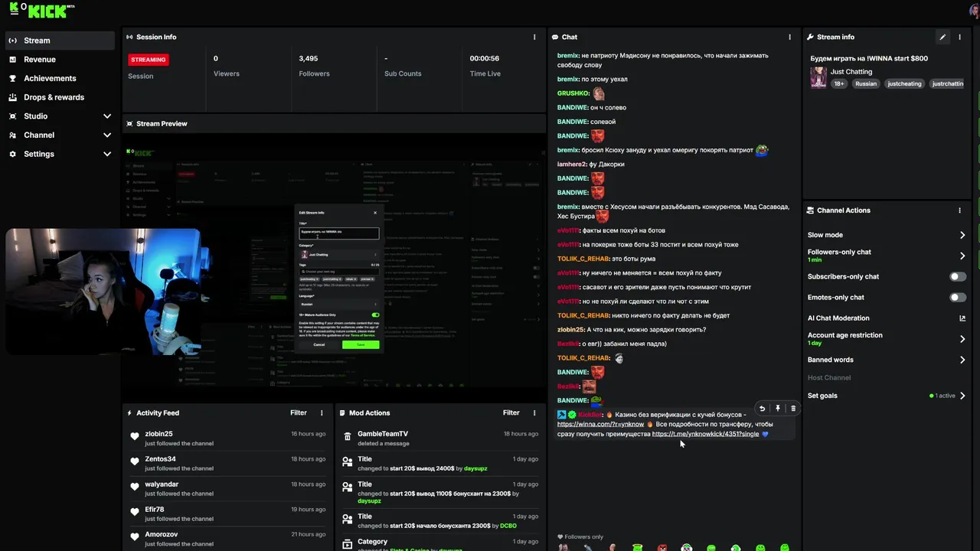Open the Stream info three-dot menu
The height and width of the screenshot is (551, 980).
[x=959, y=37]
